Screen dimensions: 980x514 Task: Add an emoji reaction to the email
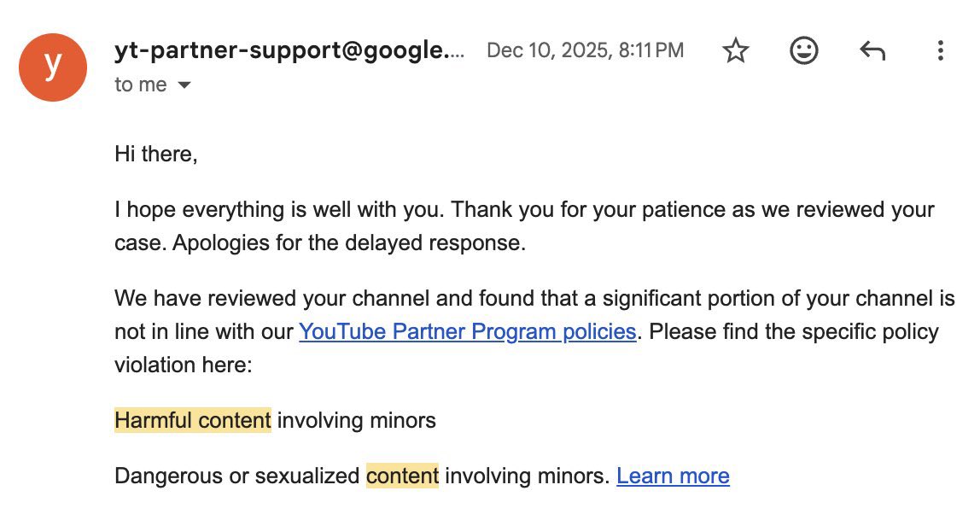click(x=803, y=51)
